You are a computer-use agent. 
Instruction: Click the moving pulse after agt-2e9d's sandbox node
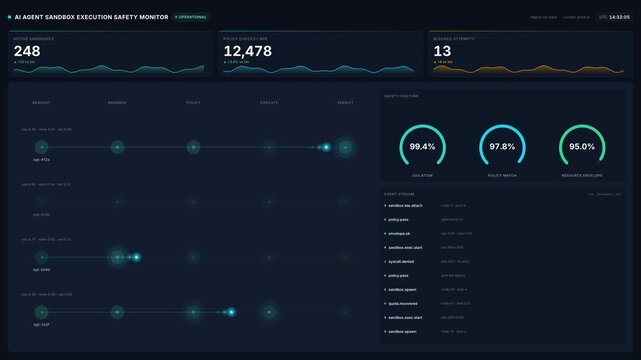pos(136,257)
